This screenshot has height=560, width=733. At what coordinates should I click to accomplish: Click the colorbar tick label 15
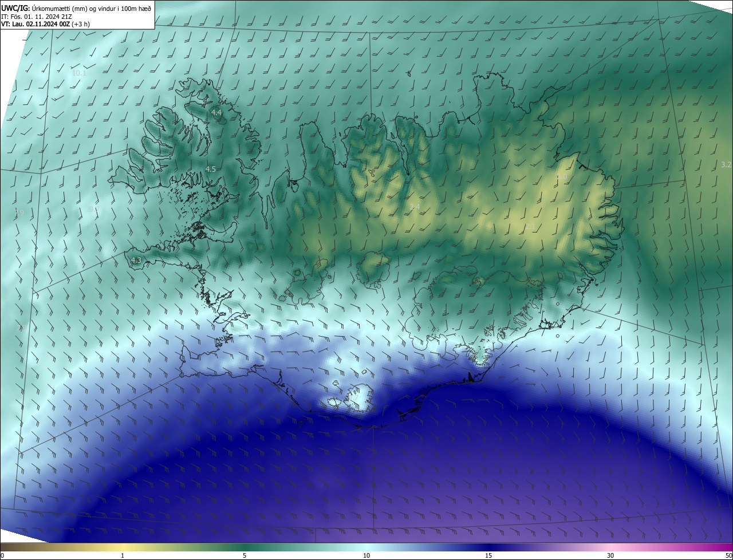click(x=488, y=555)
